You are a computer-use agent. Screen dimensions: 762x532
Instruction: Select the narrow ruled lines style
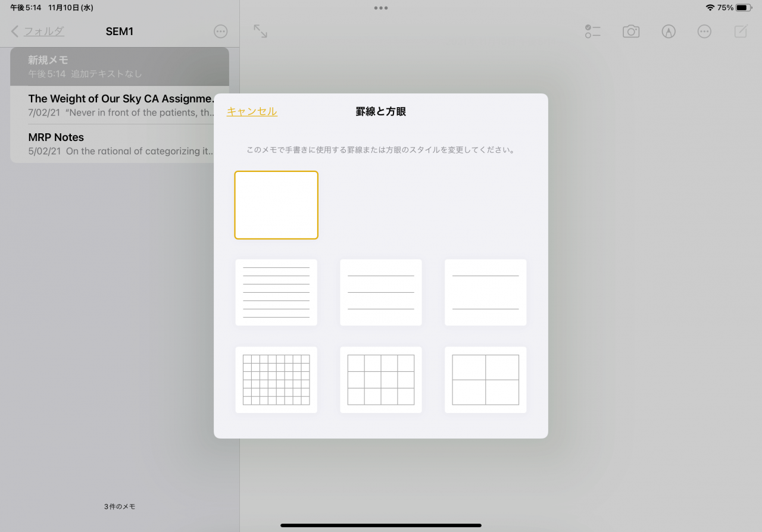[276, 292]
